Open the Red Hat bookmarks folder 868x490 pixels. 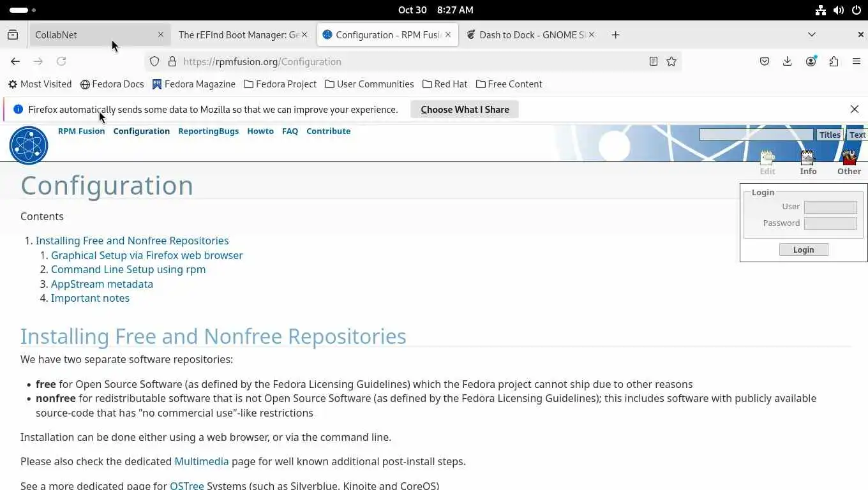(x=444, y=84)
